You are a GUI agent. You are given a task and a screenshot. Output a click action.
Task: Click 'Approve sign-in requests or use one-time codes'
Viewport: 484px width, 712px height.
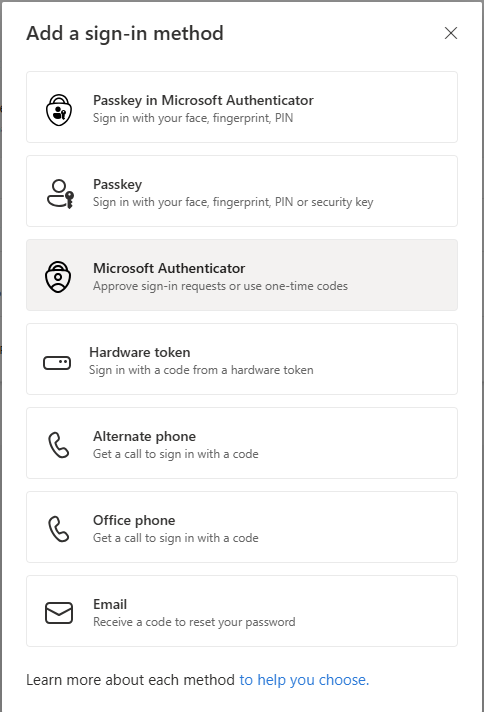click(x=220, y=286)
